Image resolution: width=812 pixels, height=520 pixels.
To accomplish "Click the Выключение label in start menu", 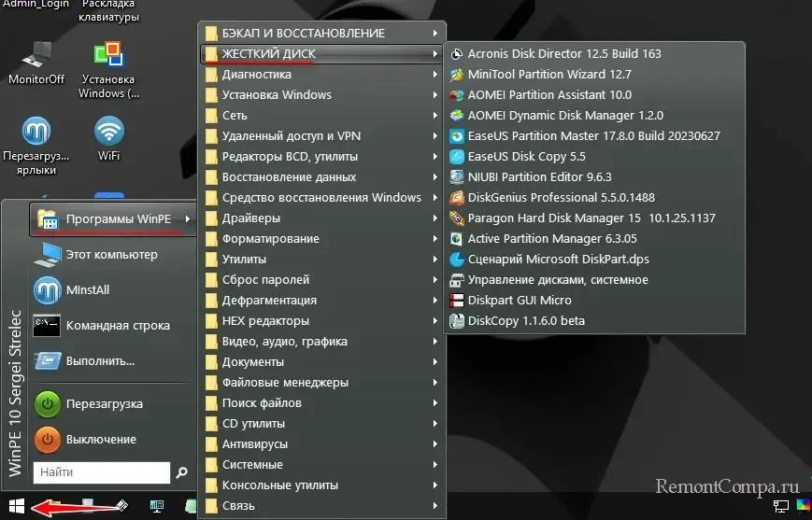I will coord(101,440).
